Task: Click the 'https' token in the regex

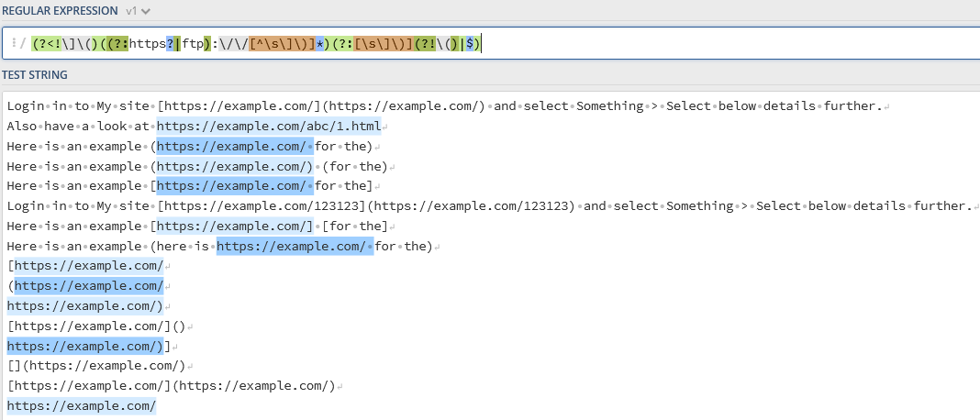Action: pos(148,44)
